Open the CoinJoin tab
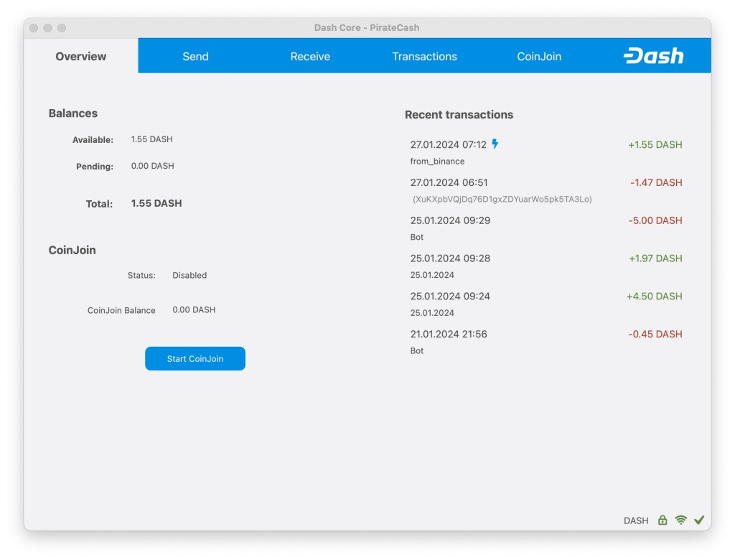 539,56
